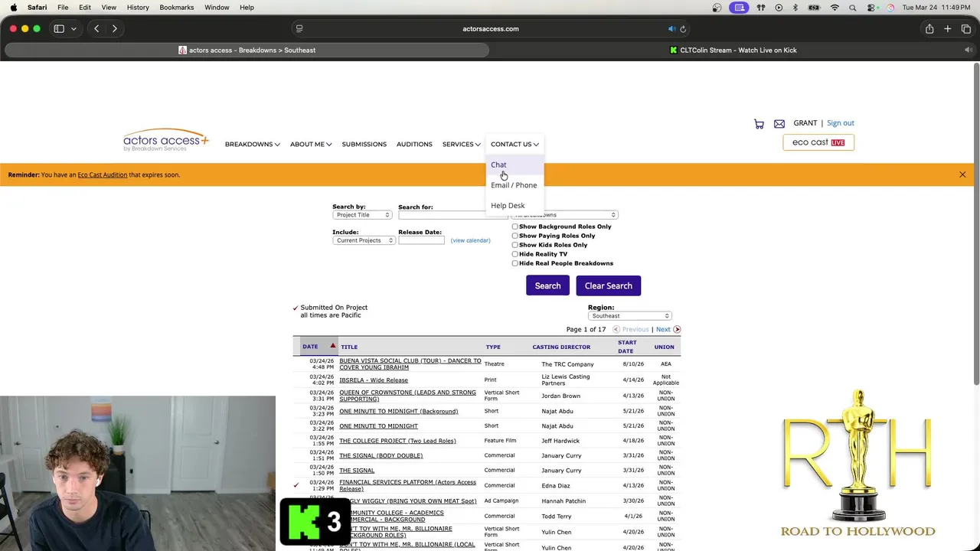The width and height of the screenshot is (980, 551).
Task: Open the shopping cart icon
Action: point(759,124)
